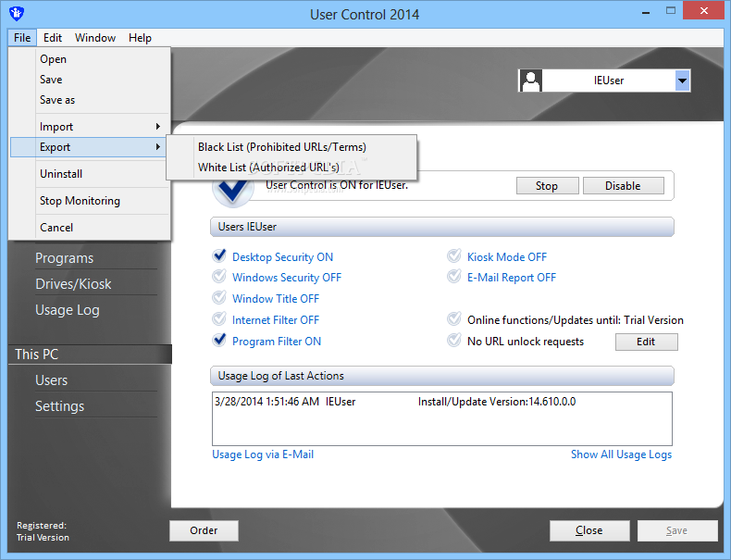Toggle the Windows Security OFF checkmark
This screenshot has height=560, width=731.
pyautogui.click(x=219, y=277)
